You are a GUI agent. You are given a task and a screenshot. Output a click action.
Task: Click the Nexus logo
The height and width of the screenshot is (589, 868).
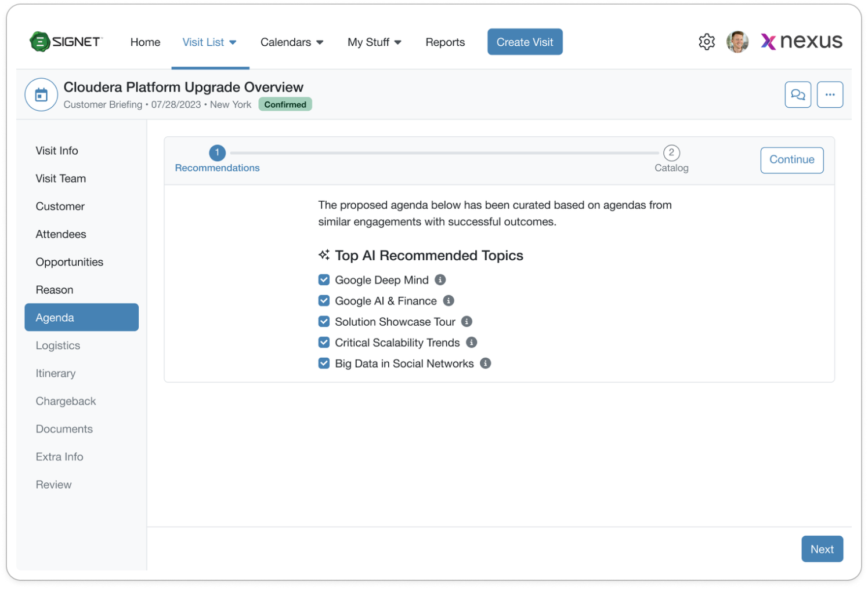801,41
